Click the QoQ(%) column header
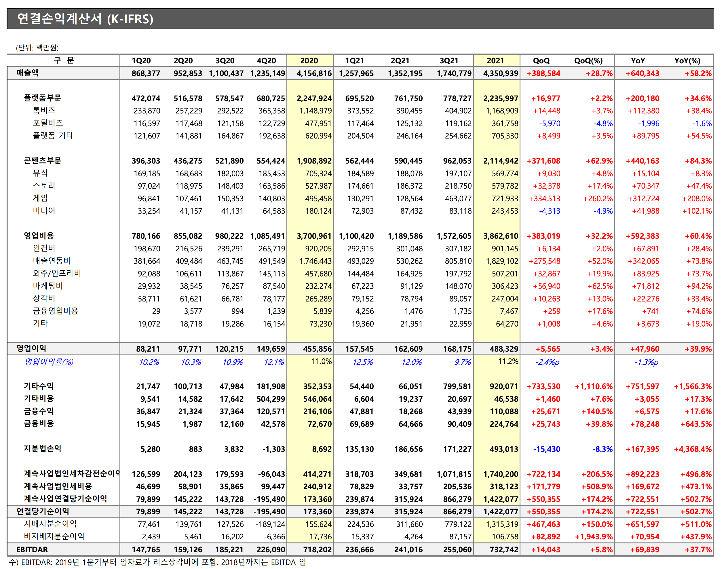The height and width of the screenshot is (569, 728). pyautogui.click(x=588, y=61)
